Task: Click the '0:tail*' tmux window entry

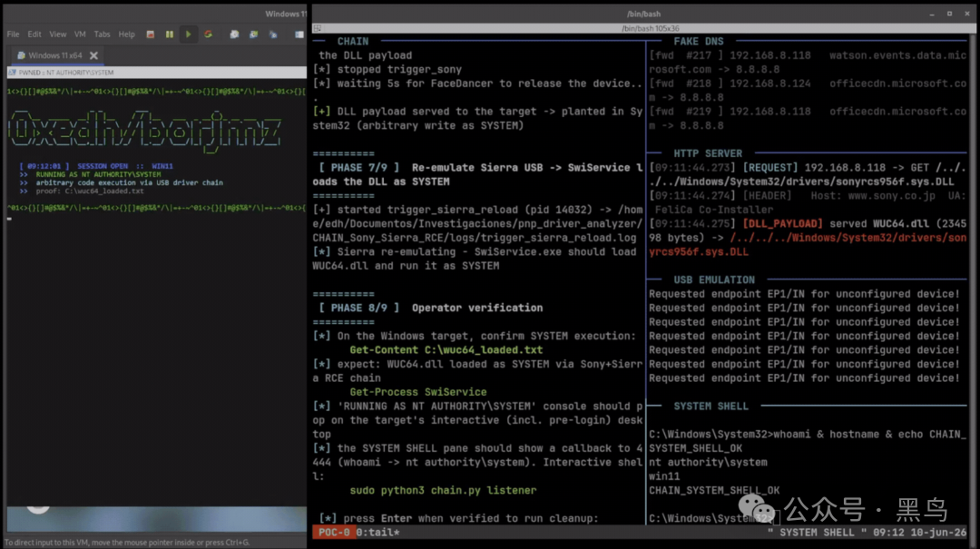Action: pyautogui.click(x=377, y=533)
